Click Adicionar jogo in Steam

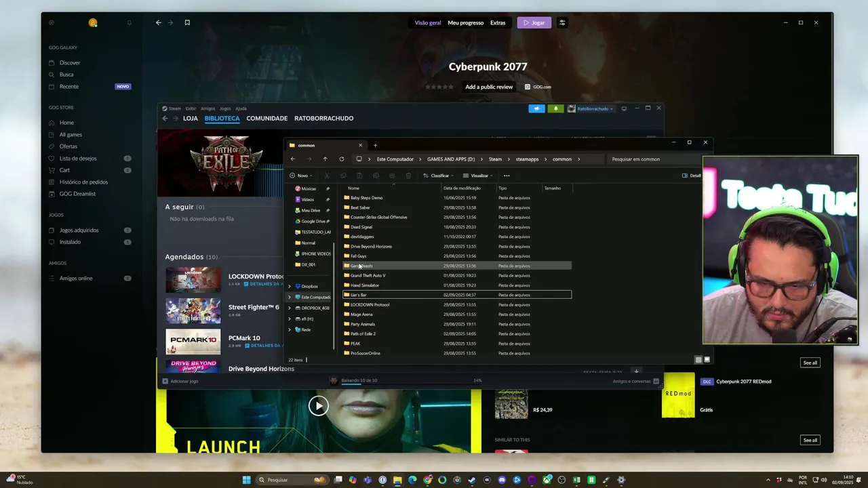coord(180,381)
